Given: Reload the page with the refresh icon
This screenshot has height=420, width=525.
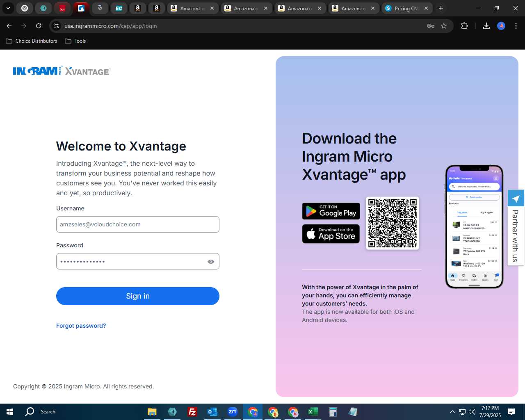Looking at the screenshot, I should click(39, 26).
